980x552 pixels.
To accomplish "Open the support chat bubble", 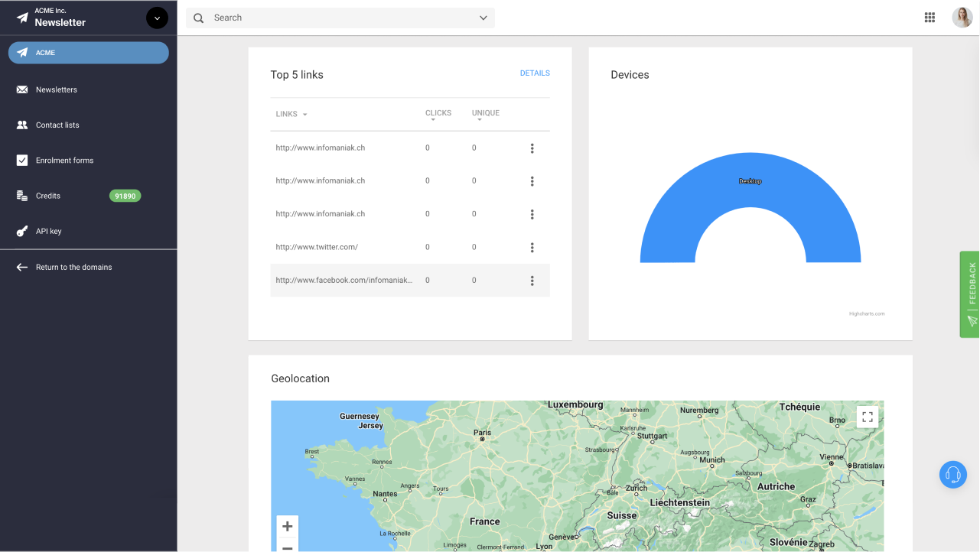I will tap(952, 474).
